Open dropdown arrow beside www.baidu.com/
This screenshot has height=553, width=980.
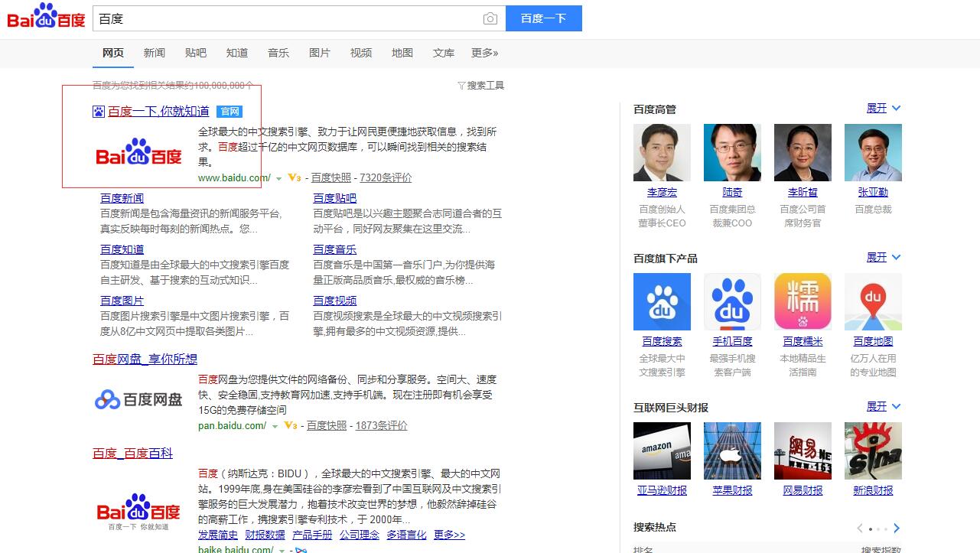(x=279, y=178)
